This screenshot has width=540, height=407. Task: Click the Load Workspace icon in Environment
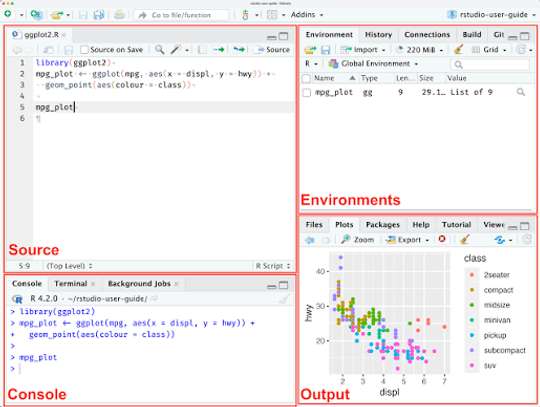[310, 50]
